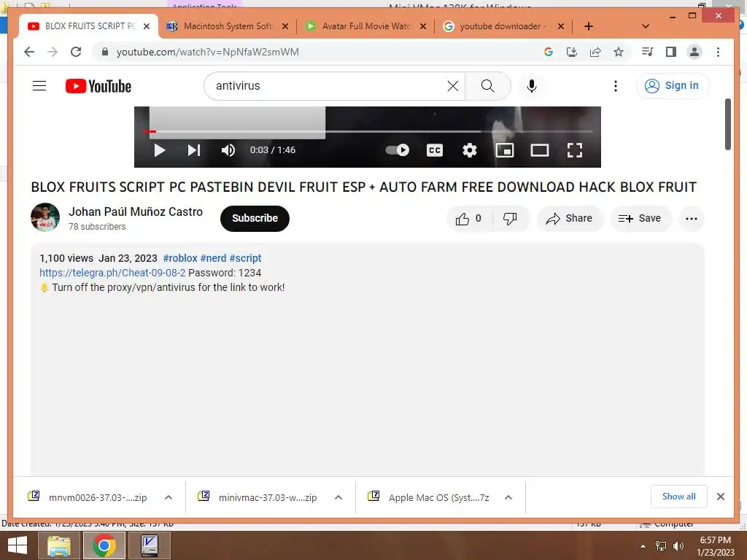Open a new browser tab

coord(589,26)
